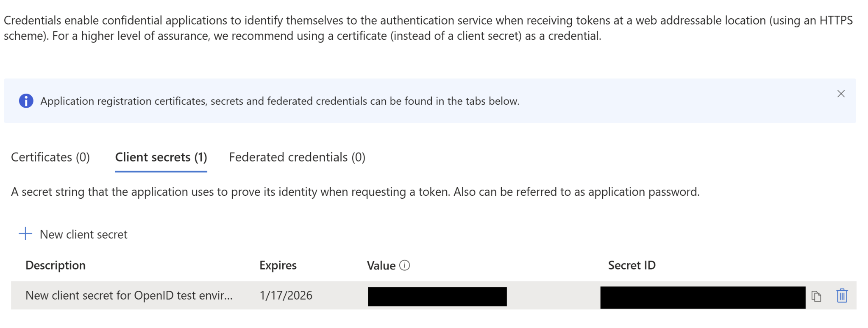Click the redacted secret Value cell
This screenshot has width=868, height=328.
[x=437, y=297]
